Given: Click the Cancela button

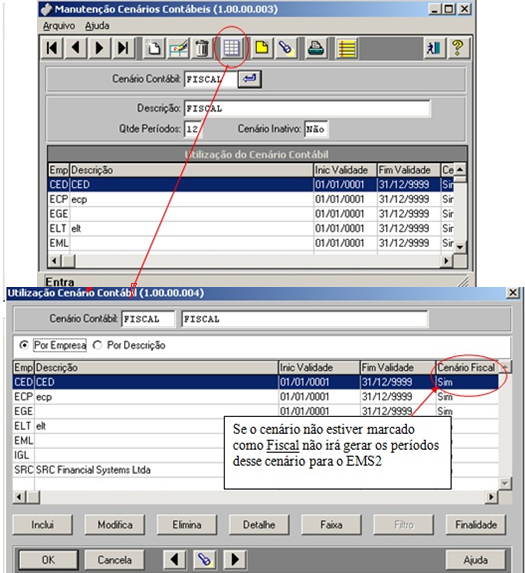Looking at the screenshot, I should click(x=115, y=559).
